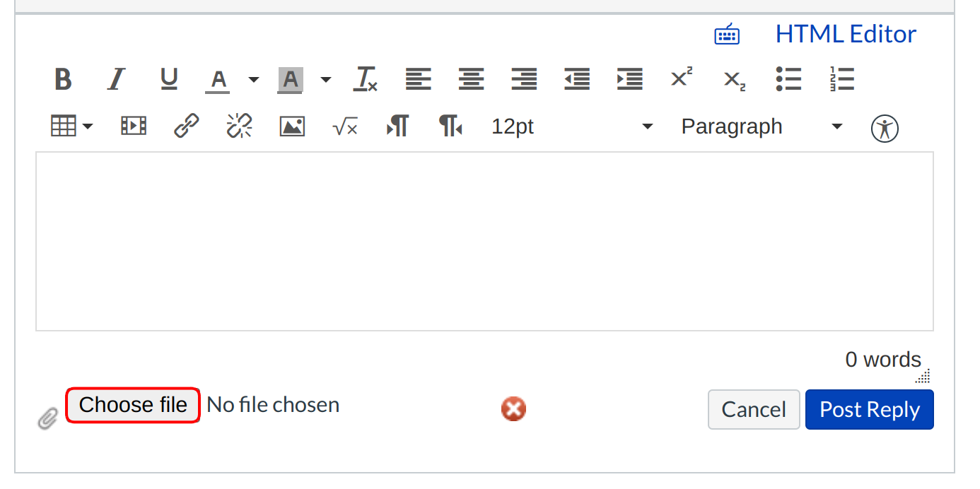Image resolution: width=980 pixels, height=489 pixels.
Task: Open the text color picker swatch
Action: coord(217,78)
